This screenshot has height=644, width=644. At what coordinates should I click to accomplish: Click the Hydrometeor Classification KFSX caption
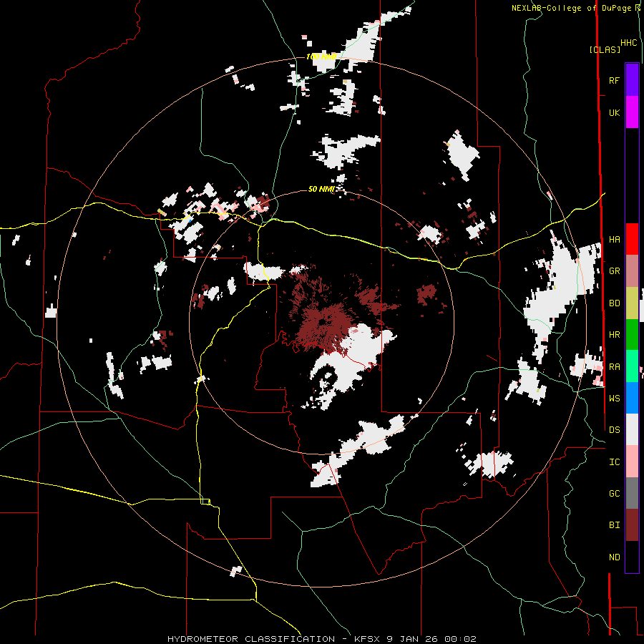point(321,639)
